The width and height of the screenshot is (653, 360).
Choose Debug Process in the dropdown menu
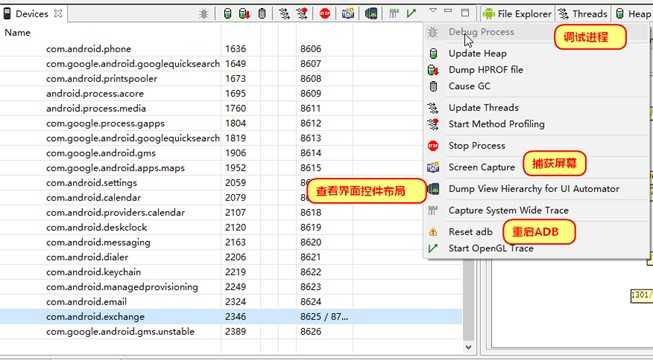point(481,32)
